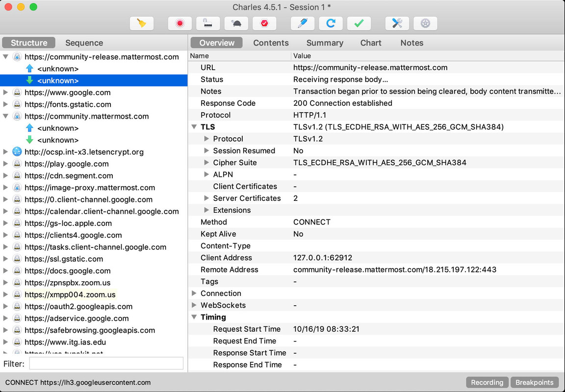This screenshot has width=565, height=392.
Task: Select https://oauth2.googleapis.com row
Action: click(x=94, y=306)
